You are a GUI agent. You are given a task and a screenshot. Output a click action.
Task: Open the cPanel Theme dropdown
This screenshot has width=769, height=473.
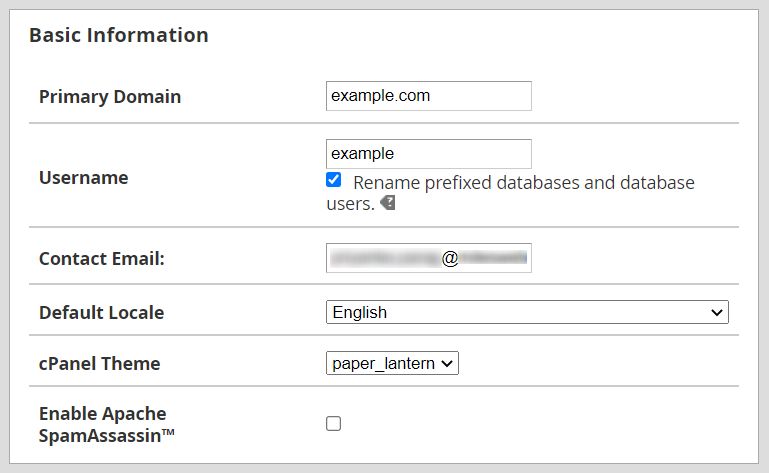tap(392, 364)
